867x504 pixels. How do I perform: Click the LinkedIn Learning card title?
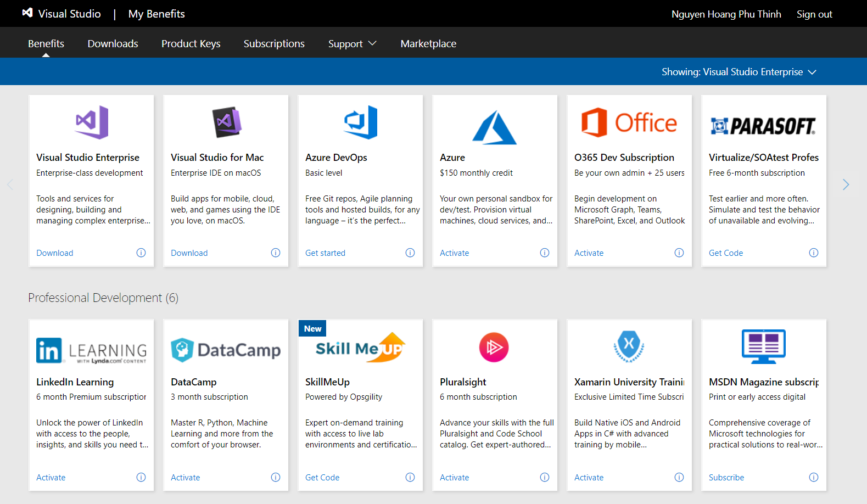pos(75,382)
